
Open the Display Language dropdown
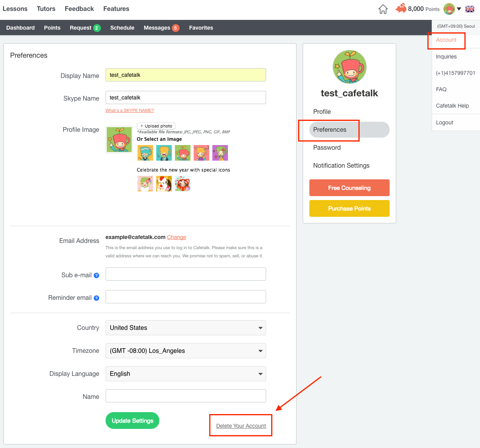(x=186, y=374)
